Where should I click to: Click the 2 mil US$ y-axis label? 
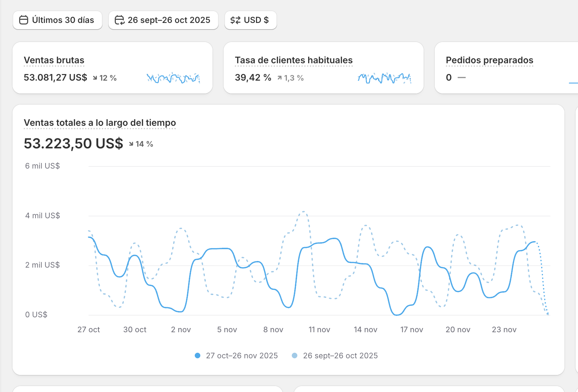tap(42, 265)
